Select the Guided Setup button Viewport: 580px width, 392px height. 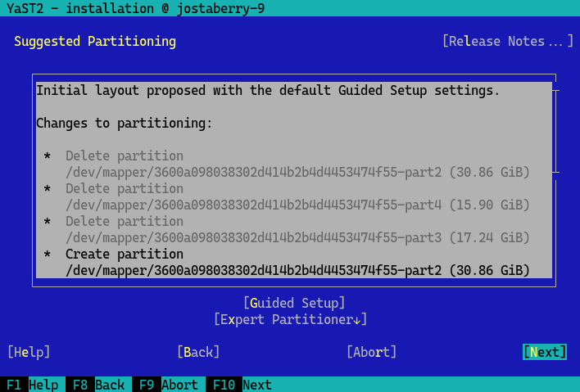coord(294,303)
